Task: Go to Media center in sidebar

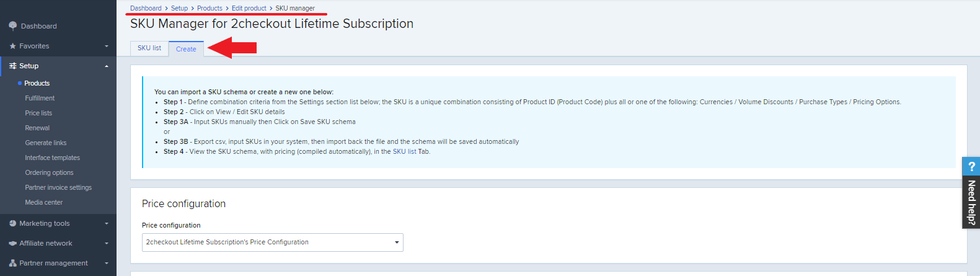Action: 44,202
